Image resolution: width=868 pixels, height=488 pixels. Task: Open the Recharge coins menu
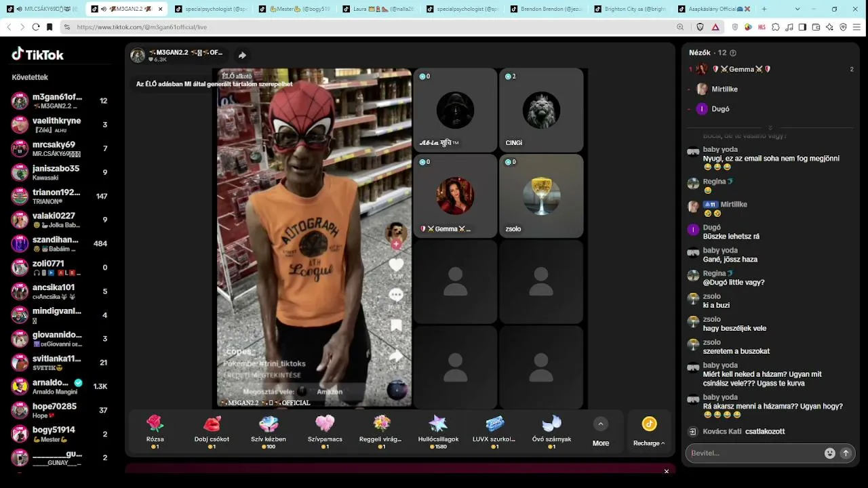pos(649,432)
